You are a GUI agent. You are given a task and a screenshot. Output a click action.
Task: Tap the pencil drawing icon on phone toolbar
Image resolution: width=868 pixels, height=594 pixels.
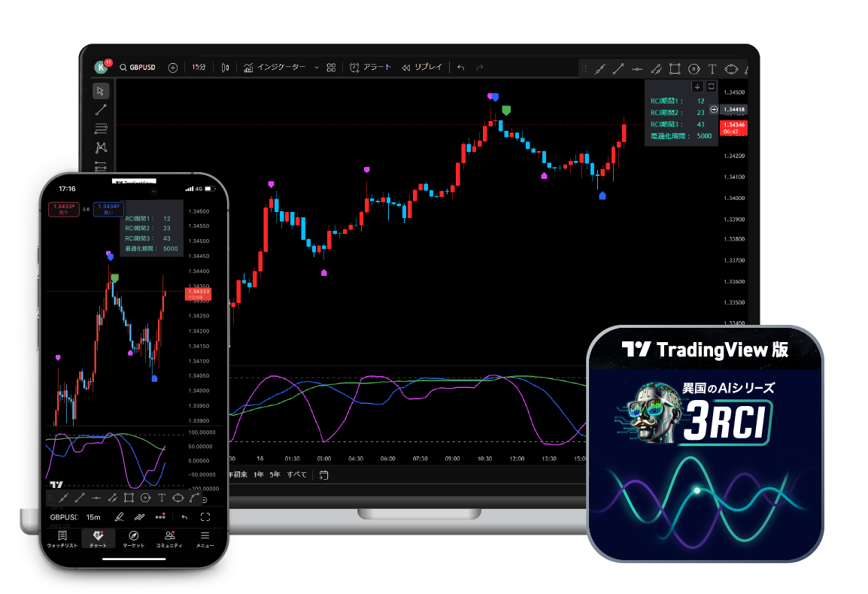[119, 517]
